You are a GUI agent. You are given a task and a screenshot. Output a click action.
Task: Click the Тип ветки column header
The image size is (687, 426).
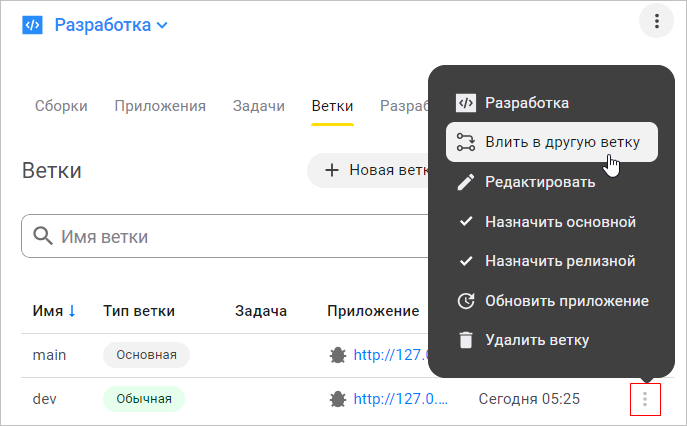(139, 311)
